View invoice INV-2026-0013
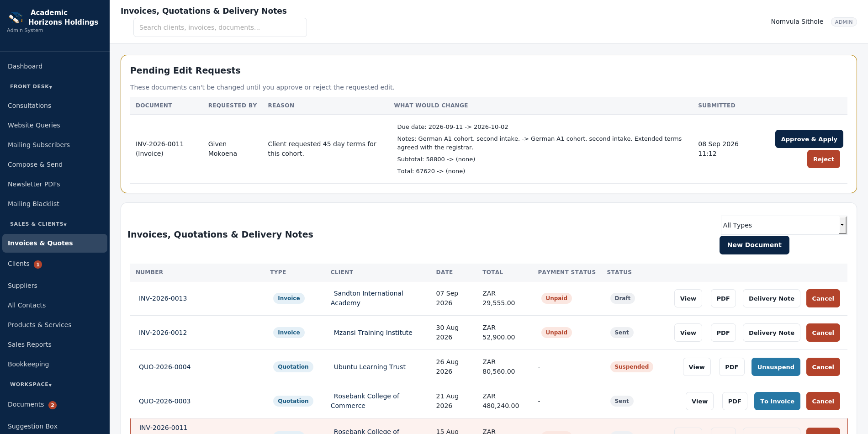This screenshot has height=434, width=868. [688, 298]
